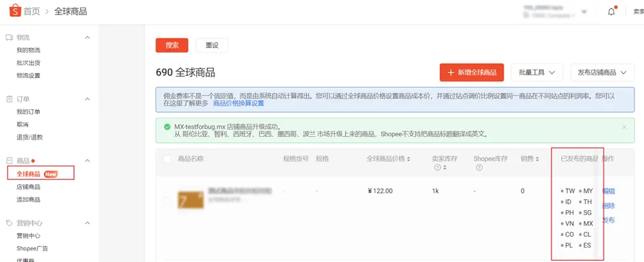Open 我的物流 in the sidebar

28,51
